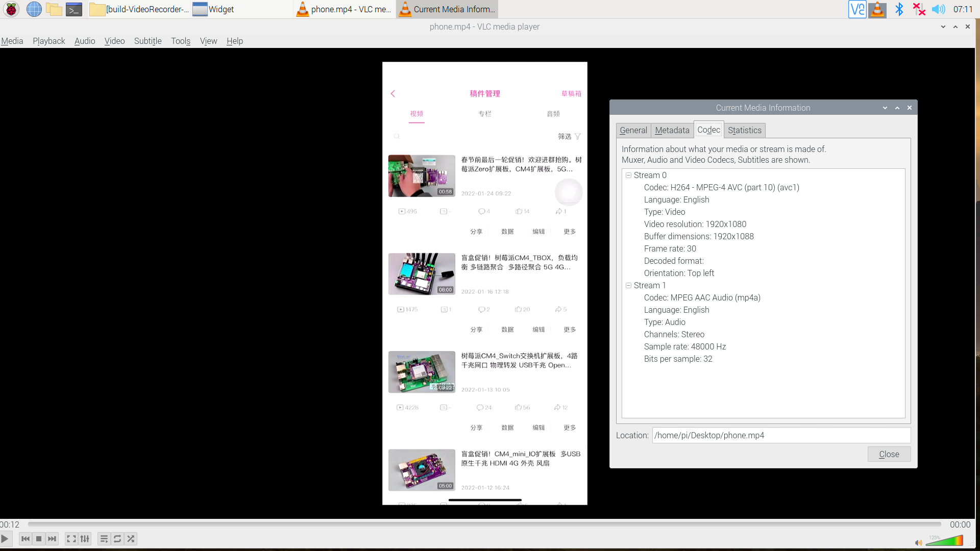This screenshot has height=551, width=980.
Task: Toggle loop playback mode
Action: (x=117, y=539)
